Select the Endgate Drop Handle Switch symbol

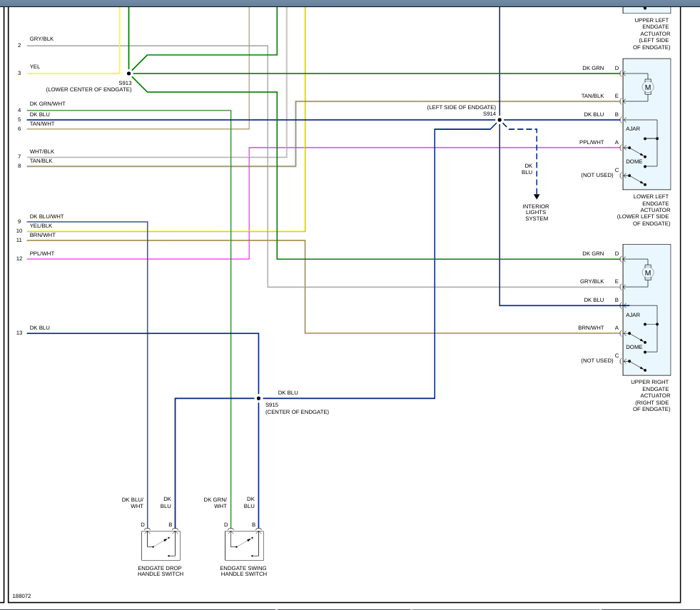coord(161,546)
